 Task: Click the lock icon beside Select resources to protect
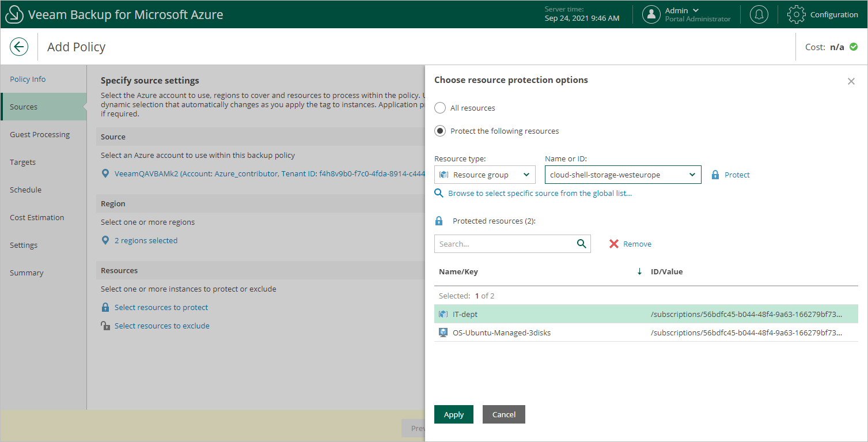pos(105,307)
